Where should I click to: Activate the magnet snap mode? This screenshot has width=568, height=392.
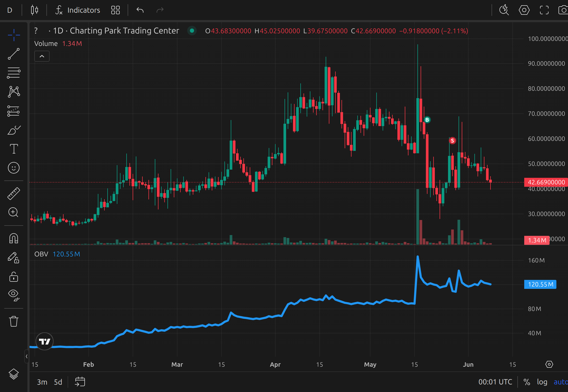[14, 238]
